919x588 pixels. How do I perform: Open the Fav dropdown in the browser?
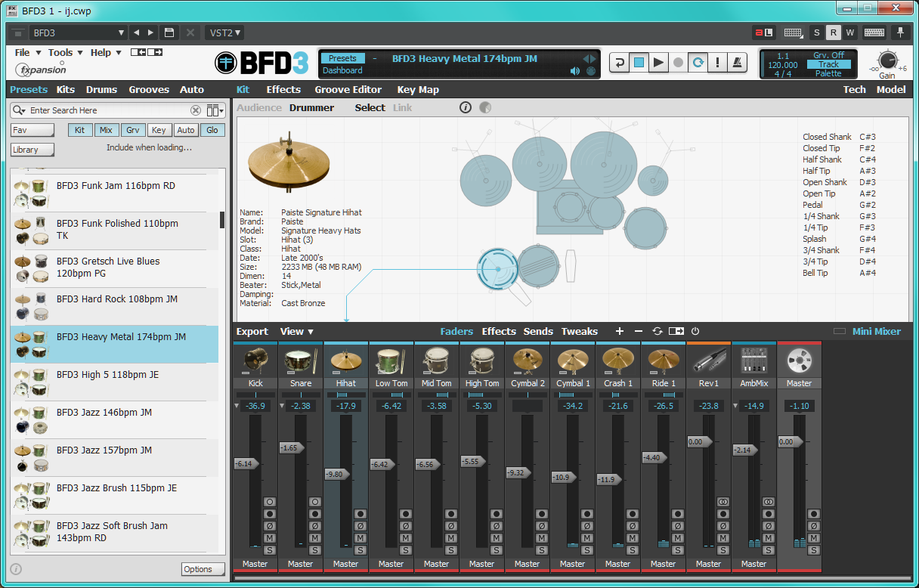pos(32,130)
